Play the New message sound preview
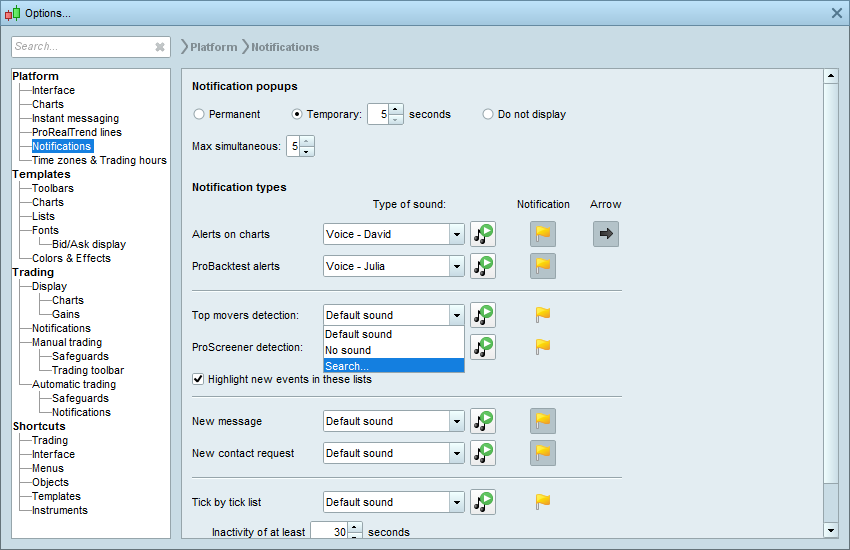The image size is (850, 550). 484,421
